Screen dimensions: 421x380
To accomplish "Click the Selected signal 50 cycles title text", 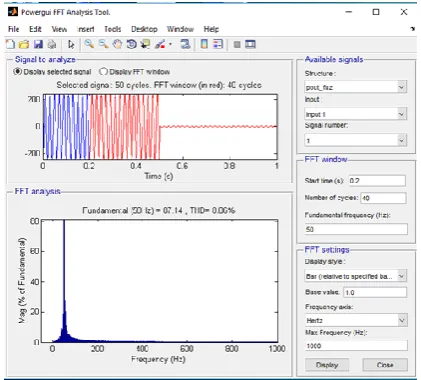I will pos(159,85).
